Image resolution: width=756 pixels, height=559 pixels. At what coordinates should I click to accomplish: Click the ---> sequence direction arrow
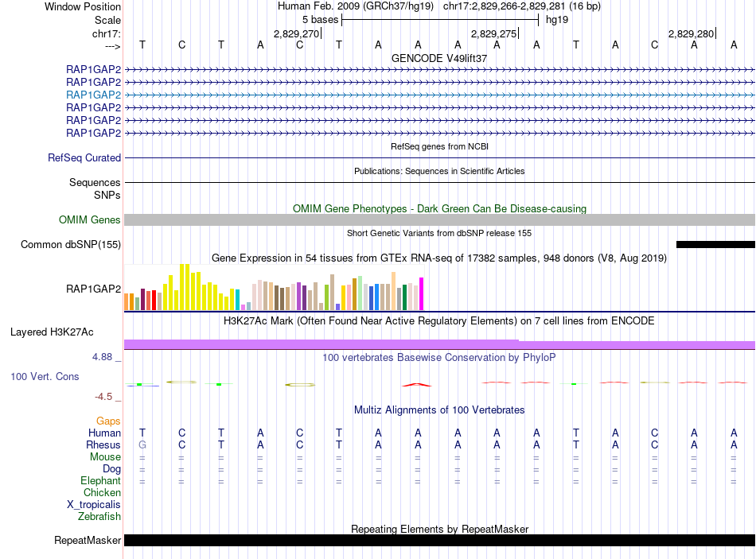pos(112,46)
